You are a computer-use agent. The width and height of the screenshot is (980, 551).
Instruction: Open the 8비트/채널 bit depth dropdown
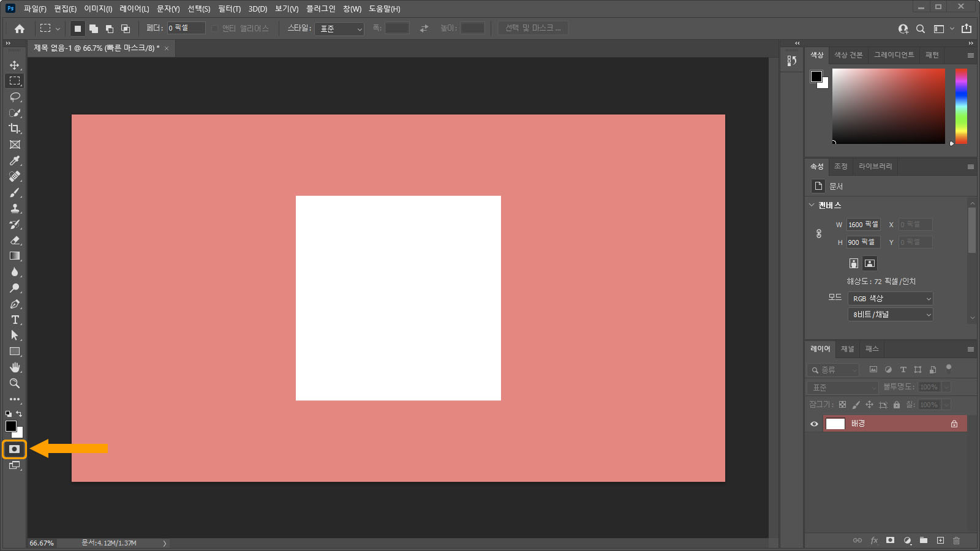click(890, 314)
